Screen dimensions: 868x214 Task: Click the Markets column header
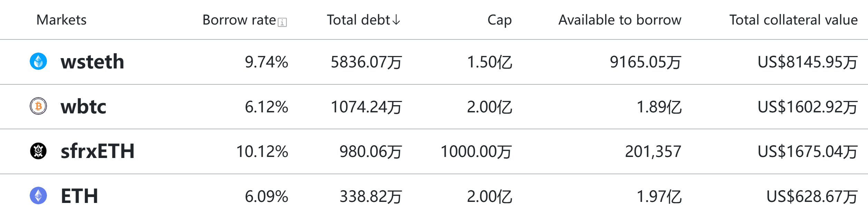(x=61, y=20)
